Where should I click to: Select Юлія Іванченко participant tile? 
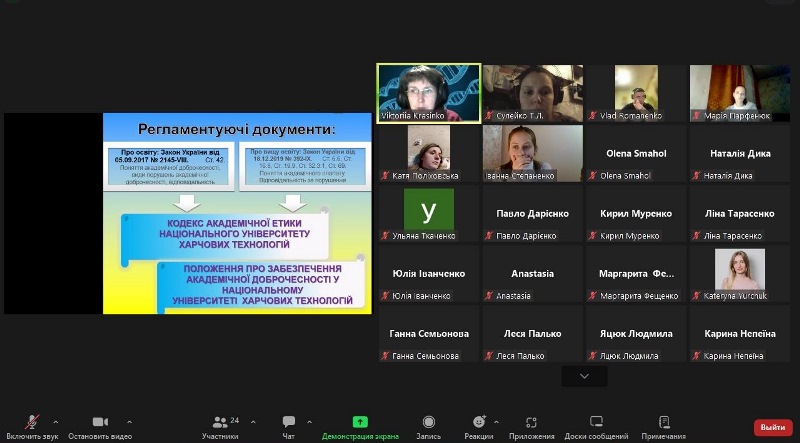click(x=429, y=274)
